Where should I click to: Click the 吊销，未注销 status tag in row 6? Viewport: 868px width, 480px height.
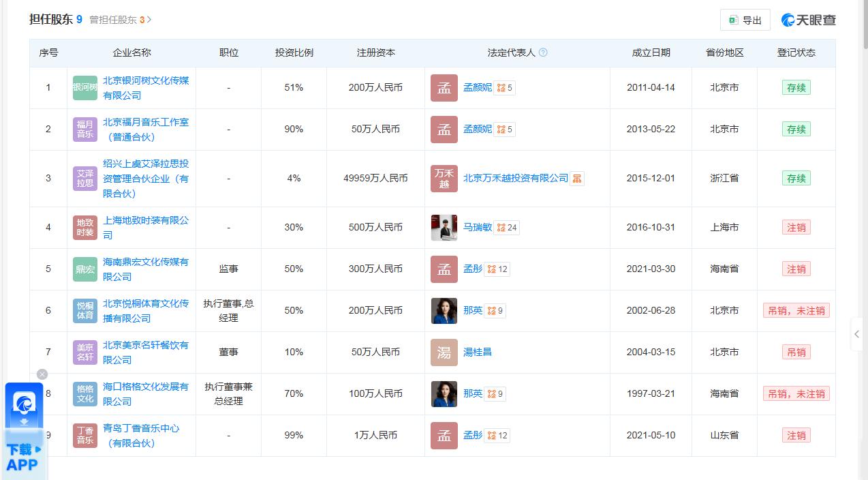796,311
